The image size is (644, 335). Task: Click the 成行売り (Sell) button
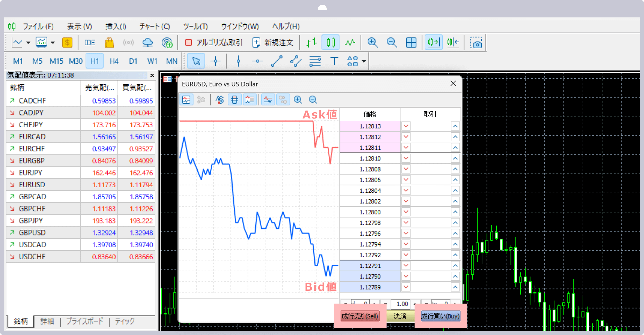[360, 316]
